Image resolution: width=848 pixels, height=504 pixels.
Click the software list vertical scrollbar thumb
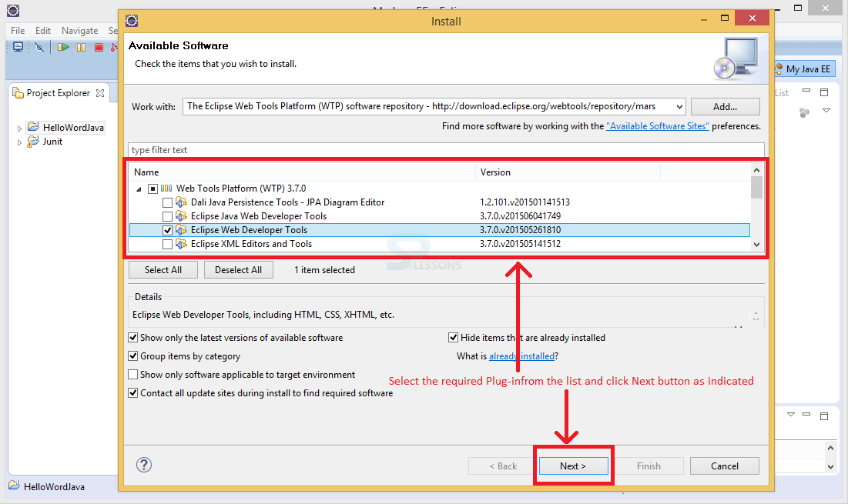coord(756,187)
